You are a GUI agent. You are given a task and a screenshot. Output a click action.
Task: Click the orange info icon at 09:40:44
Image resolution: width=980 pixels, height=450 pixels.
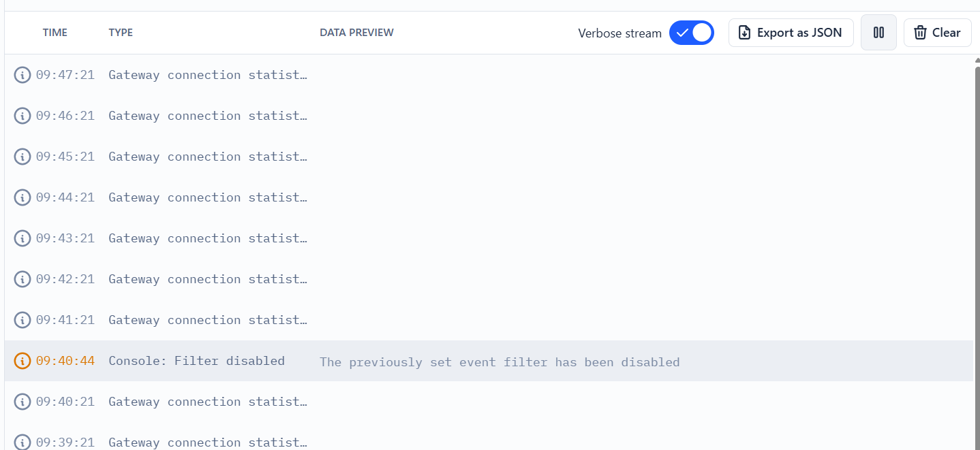pos(22,361)
